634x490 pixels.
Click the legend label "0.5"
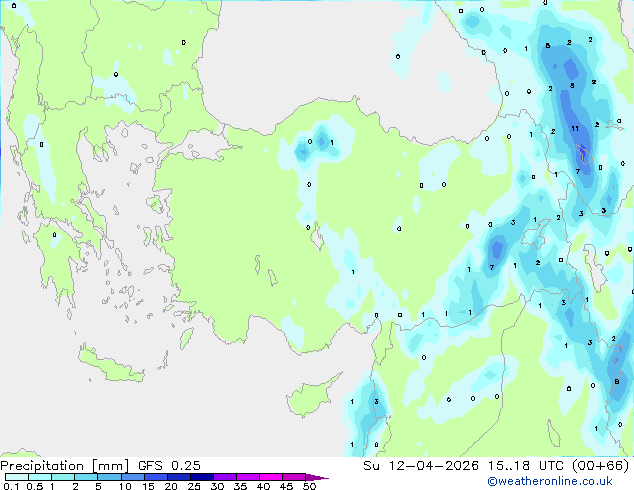pos(35,486)
